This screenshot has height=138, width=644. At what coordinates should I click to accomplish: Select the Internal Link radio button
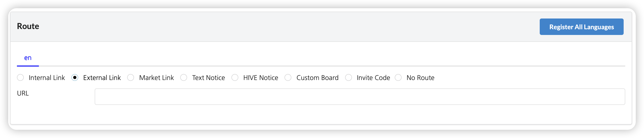[21, 78]
